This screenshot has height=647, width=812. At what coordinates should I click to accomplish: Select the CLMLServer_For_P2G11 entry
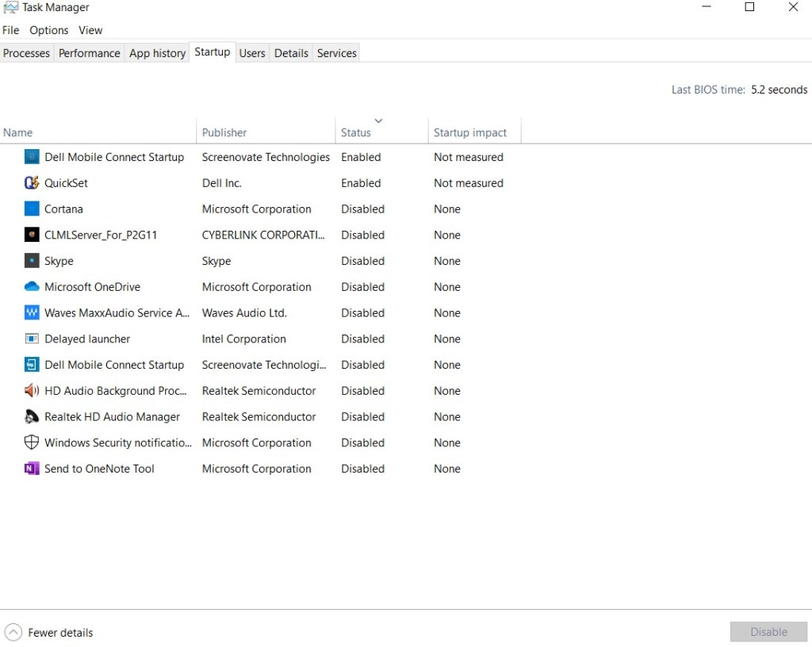(101, 235)
